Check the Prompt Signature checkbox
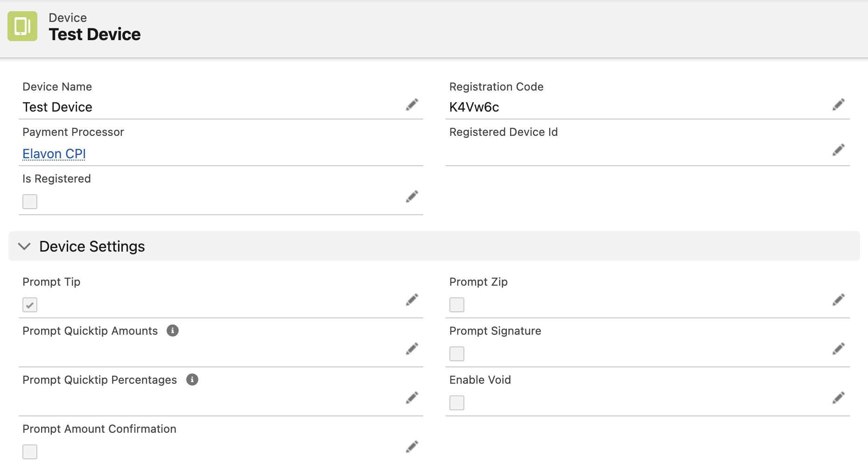 pyautogui.click(x=457, y=354)
